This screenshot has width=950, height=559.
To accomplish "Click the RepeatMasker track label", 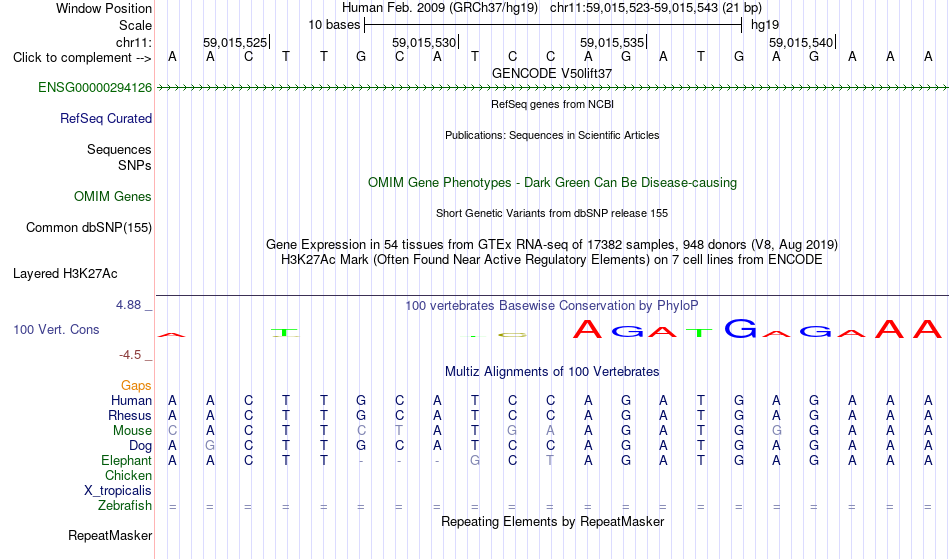I will tap(110, 535).
